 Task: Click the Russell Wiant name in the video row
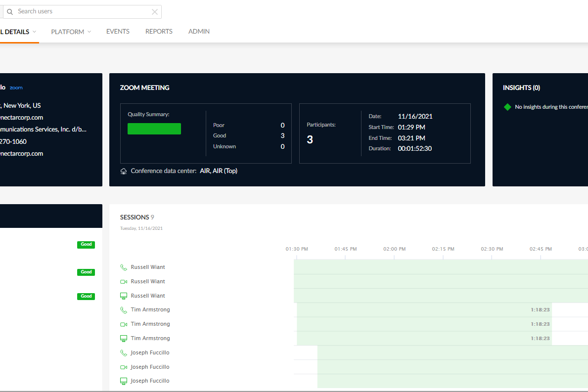click(148, 281)
